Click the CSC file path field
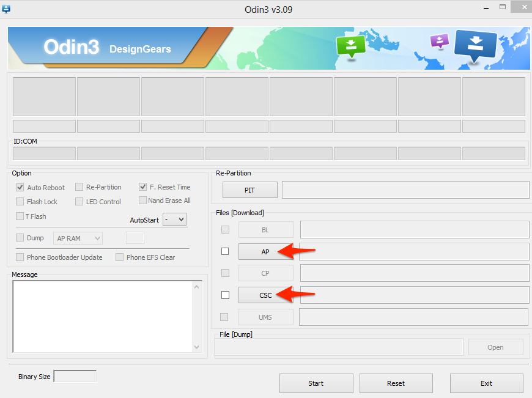Viewport: 532px width, 398px height. [x=414, y=295]
